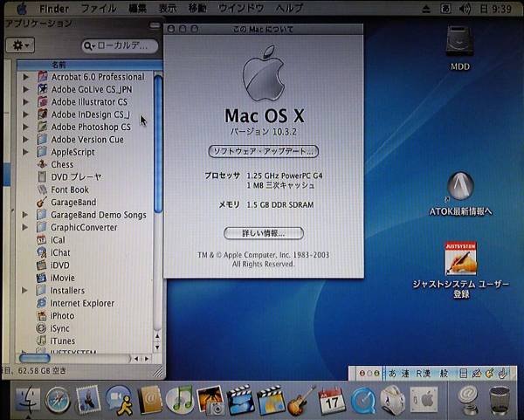Click the Finder vertical scrollbar thumb
524x420 pixels.
coord(158,144)
